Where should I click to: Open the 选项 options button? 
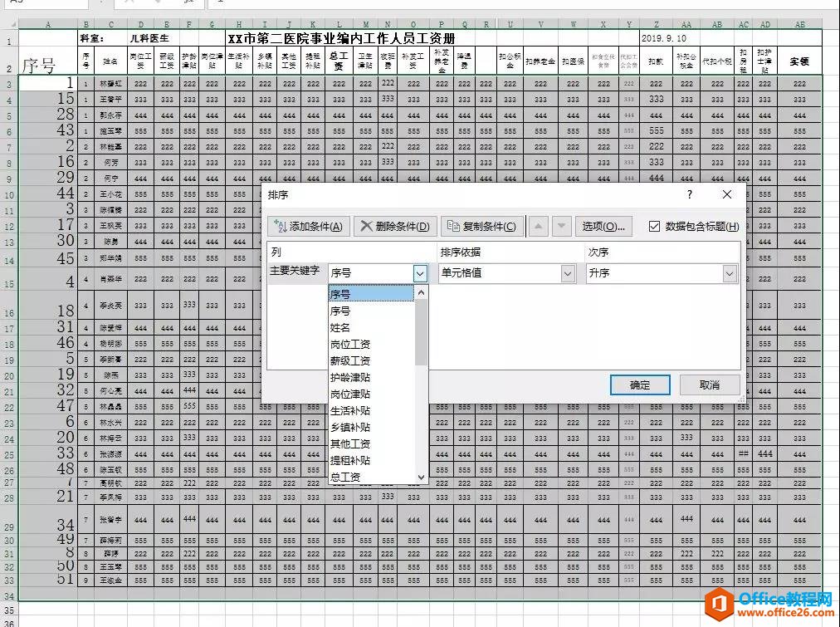[x=603, y=227]
